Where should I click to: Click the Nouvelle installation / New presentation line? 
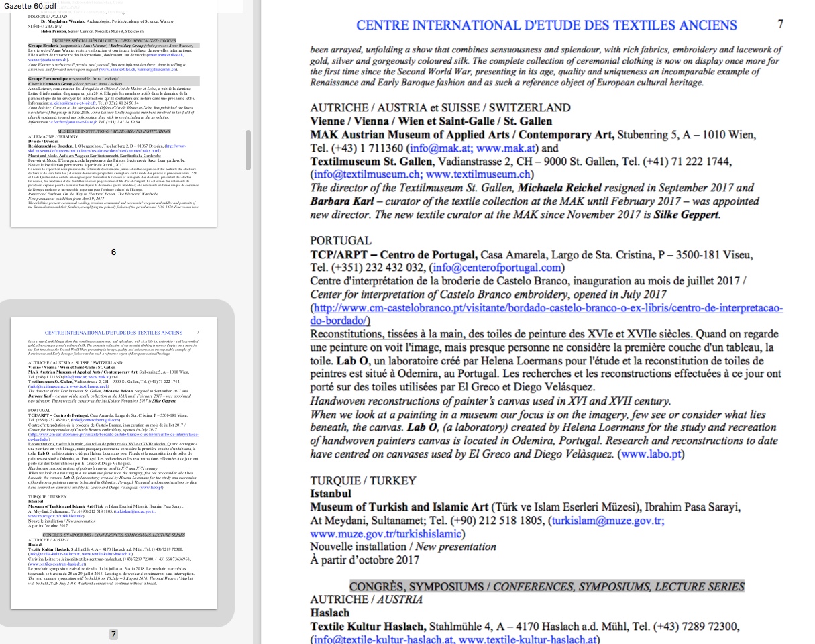click(x=403, y=547)
